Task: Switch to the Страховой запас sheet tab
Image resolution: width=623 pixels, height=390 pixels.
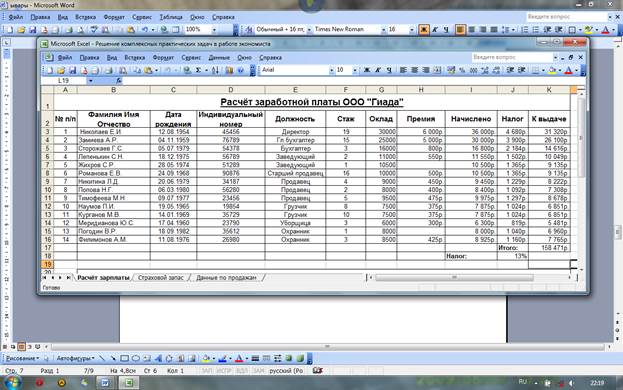Action: pyautogui.click(x=161, y=278)
